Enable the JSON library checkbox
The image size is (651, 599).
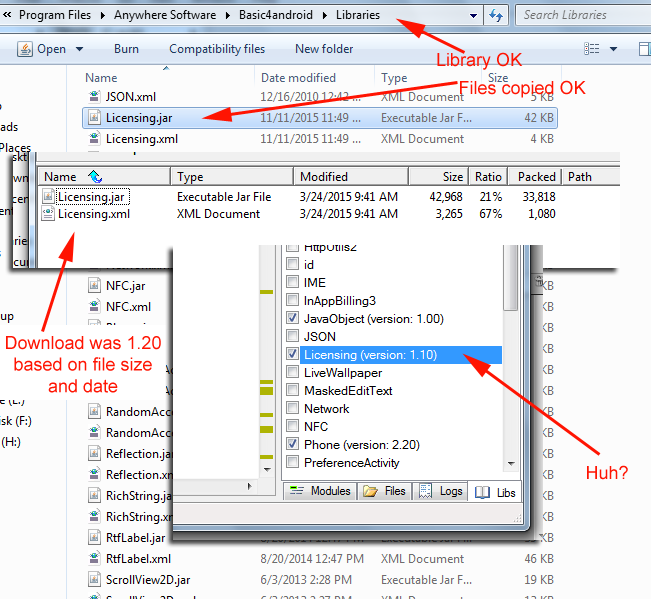point(292,336)
